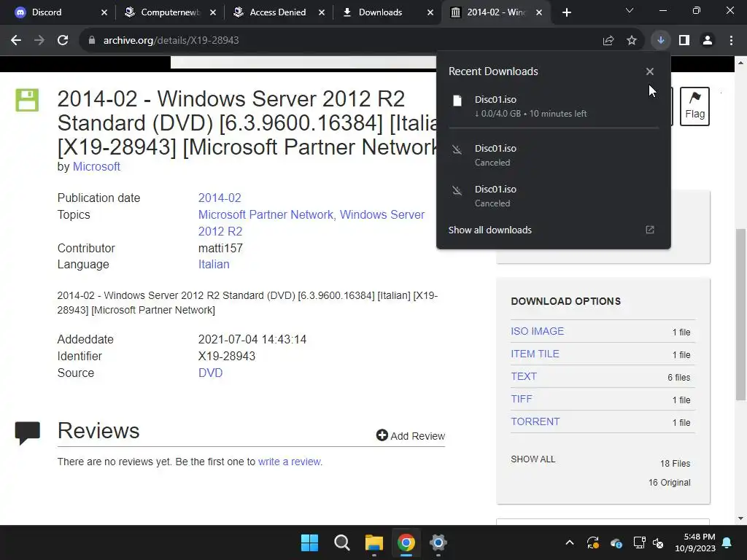Image resolution: width=747 pixels, height=560 pixels.
Task: Open the Chrome profile avatar
Action: point(708,41)
